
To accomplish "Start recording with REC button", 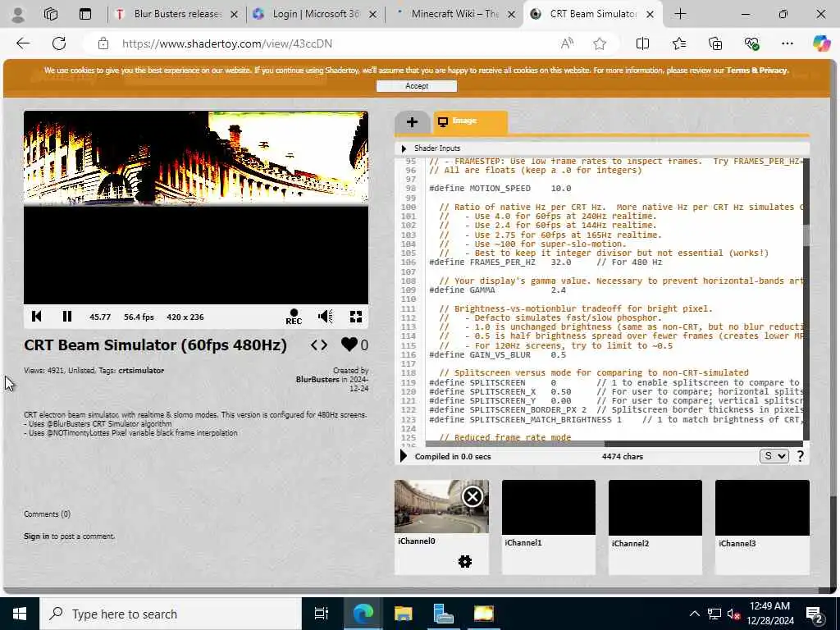I will 294,317.
